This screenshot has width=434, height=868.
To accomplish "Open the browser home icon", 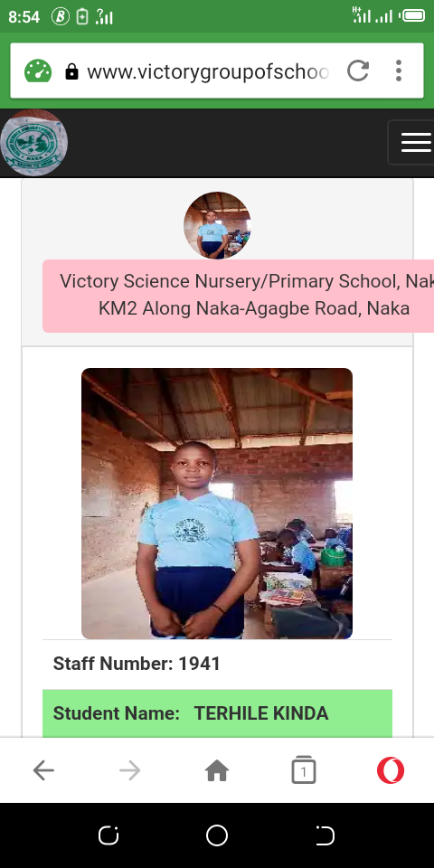I will 217,770.
